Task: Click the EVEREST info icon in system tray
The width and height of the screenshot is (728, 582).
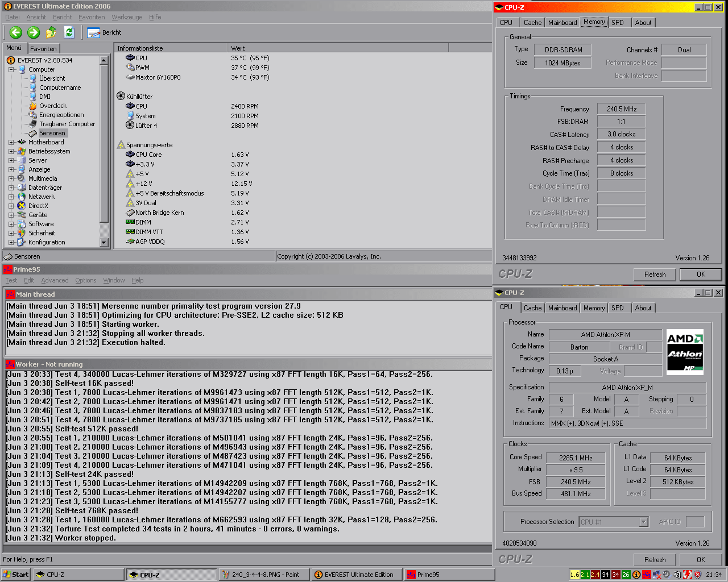Action: tap(636, 575)
